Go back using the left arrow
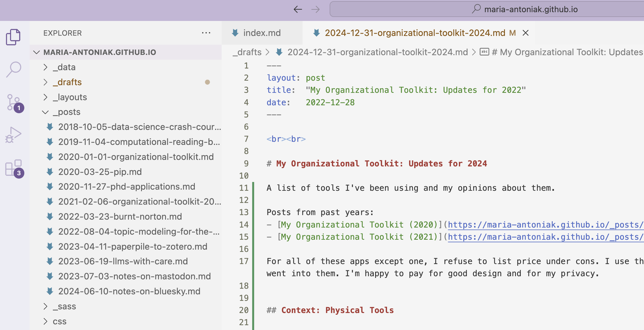644x330 pixels. 298,9
